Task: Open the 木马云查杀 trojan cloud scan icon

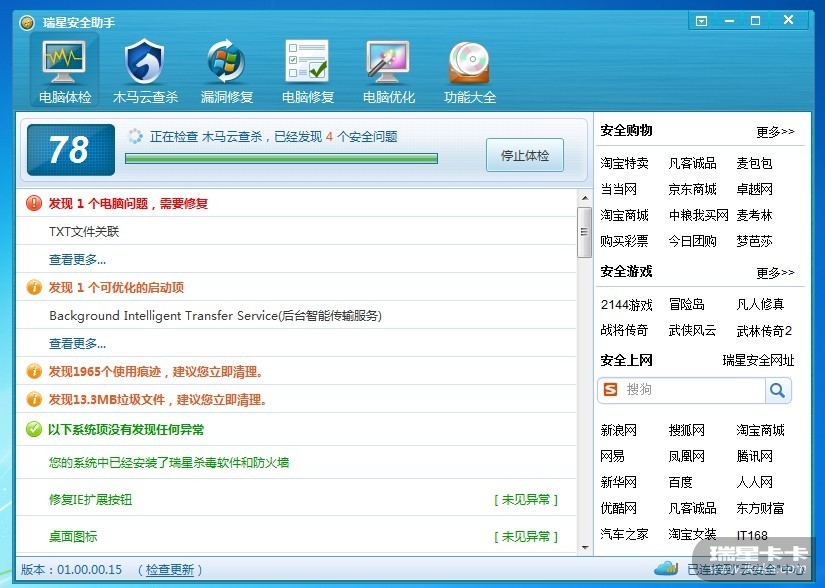Action: click(x=145, y=70)
